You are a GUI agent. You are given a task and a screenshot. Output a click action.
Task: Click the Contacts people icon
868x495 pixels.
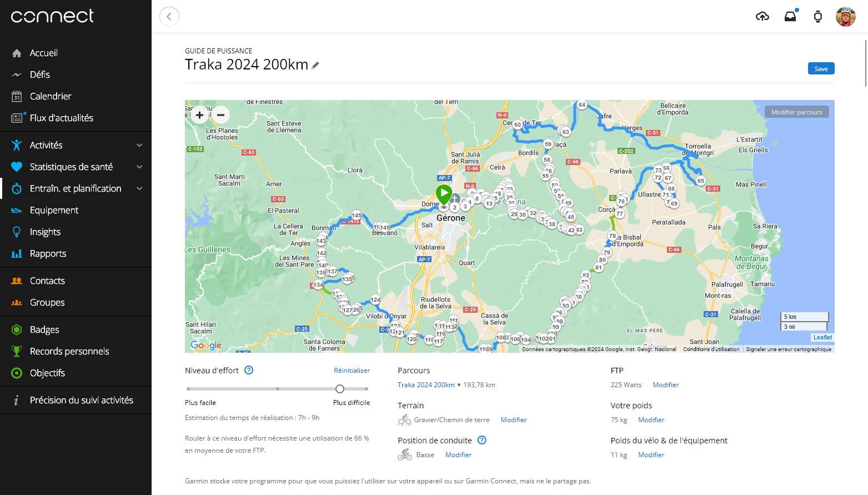(x=17, y=281)
